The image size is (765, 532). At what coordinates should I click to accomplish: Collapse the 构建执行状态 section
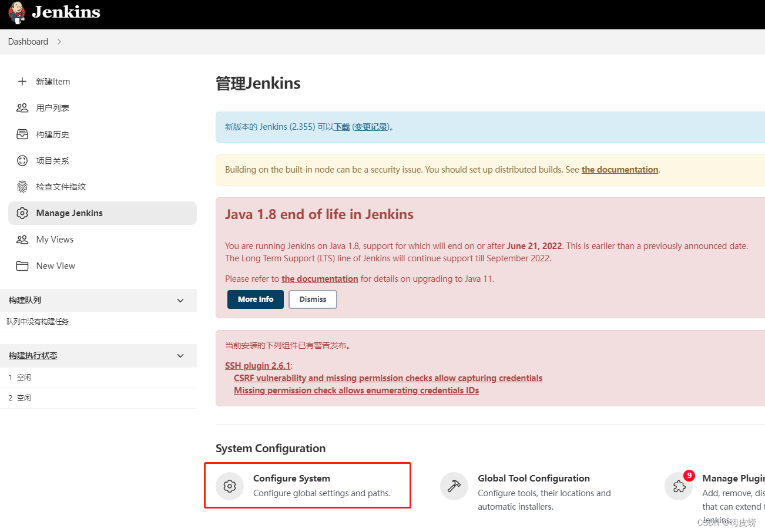(180, 355)
